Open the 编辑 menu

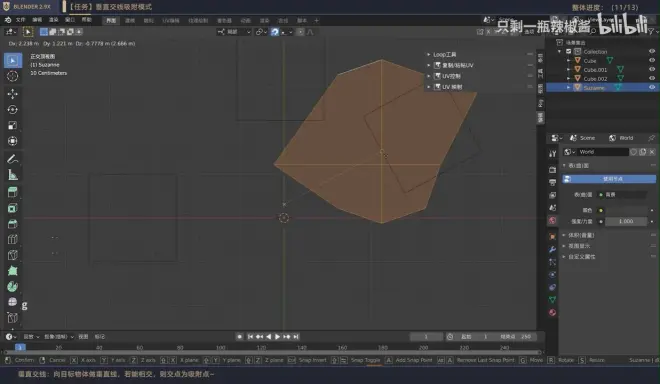click(37, 20)
